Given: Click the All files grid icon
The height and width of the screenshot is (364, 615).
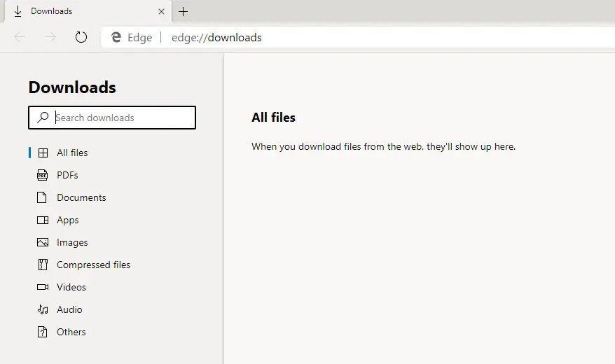Looking at the screenshot, I should tap(43, 153).
